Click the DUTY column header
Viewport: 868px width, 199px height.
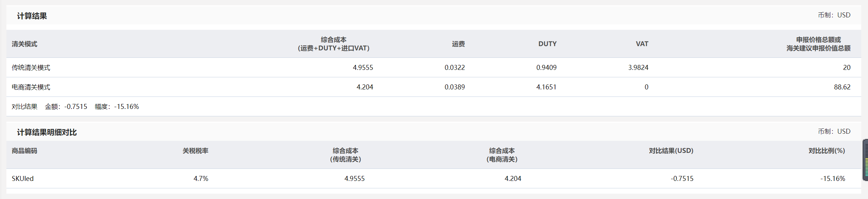(x=548, y=44)
